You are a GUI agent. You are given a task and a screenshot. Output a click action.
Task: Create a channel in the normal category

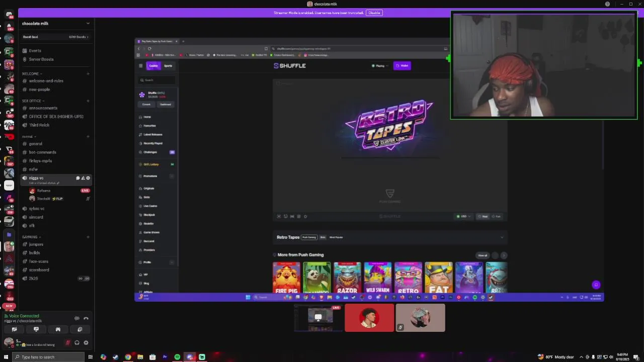[88, 137]
